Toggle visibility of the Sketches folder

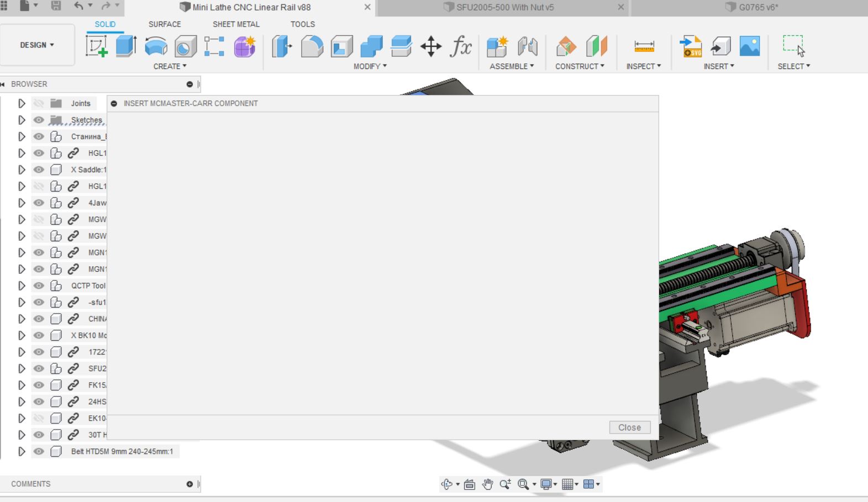pos(38,120)
